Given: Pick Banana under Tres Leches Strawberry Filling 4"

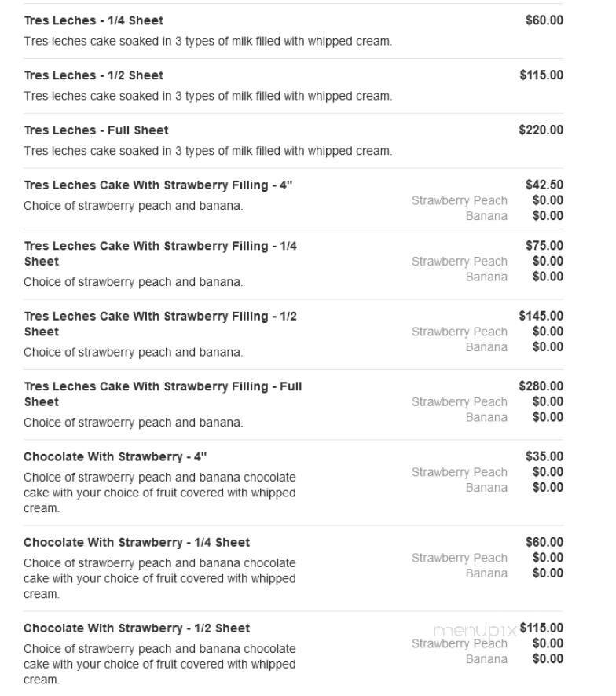Looking at the screenshot, I should tap(486, 216).
